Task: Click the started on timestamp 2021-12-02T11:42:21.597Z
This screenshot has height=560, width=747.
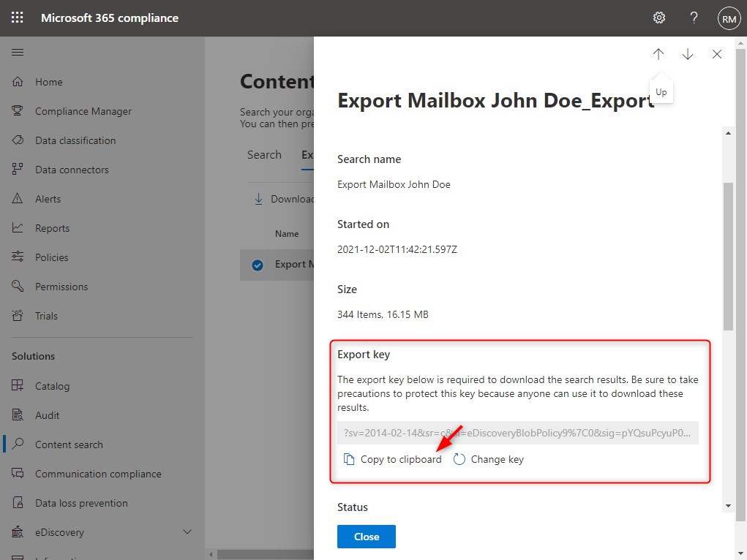Action: coord(397,249)
